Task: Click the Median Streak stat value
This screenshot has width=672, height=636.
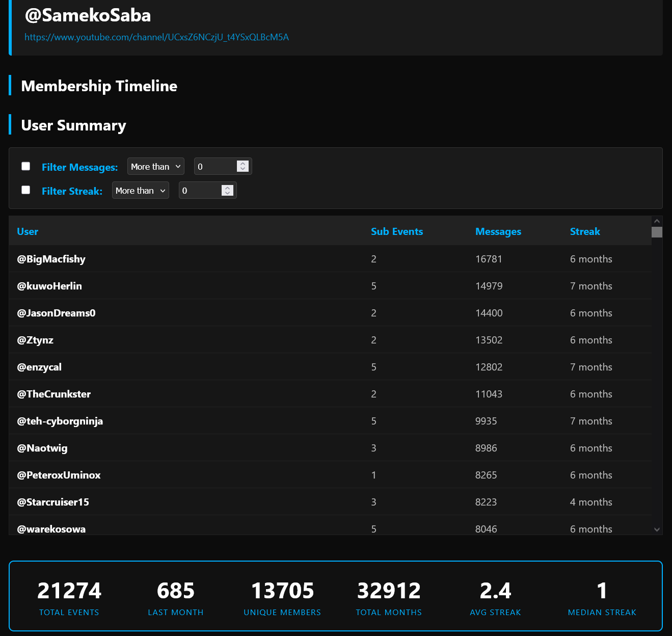Action: pyautogui.click(x=602, y=591)
